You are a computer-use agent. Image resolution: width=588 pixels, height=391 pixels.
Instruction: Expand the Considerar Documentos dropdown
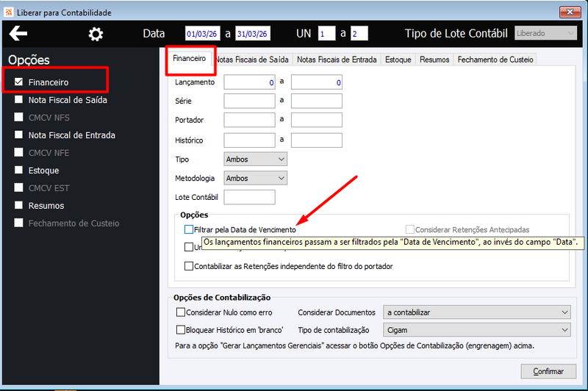click(x=476, y=312)
